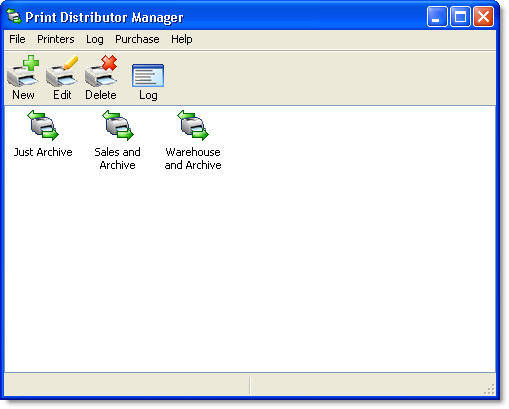Click the 'Warehouse and Archive' text label

[x=193, y=159]
